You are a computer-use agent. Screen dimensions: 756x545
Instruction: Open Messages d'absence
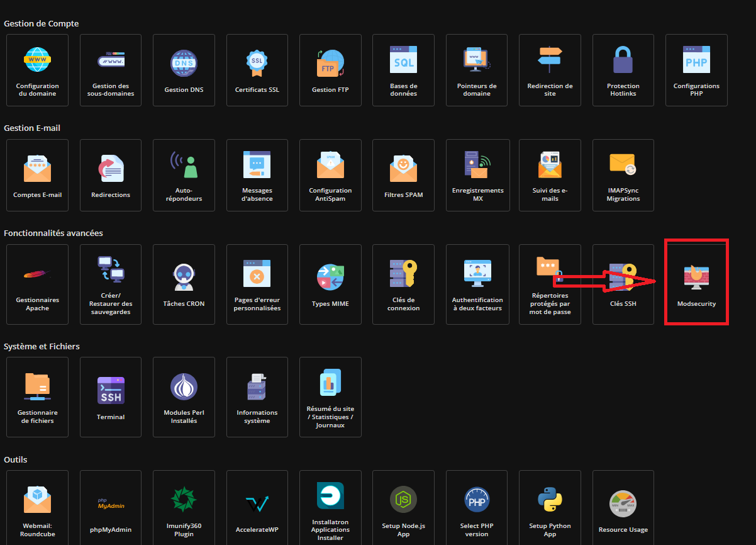tap(257, 175)
